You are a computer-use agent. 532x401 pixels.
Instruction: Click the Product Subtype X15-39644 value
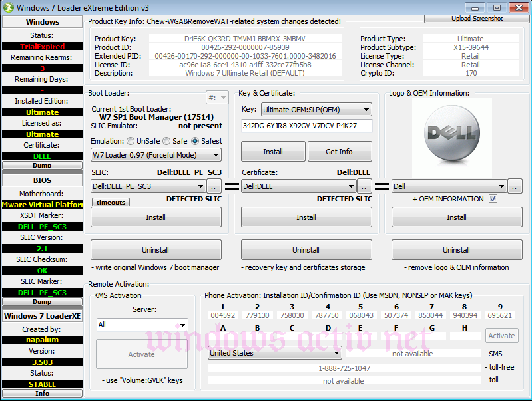[471, 47]
